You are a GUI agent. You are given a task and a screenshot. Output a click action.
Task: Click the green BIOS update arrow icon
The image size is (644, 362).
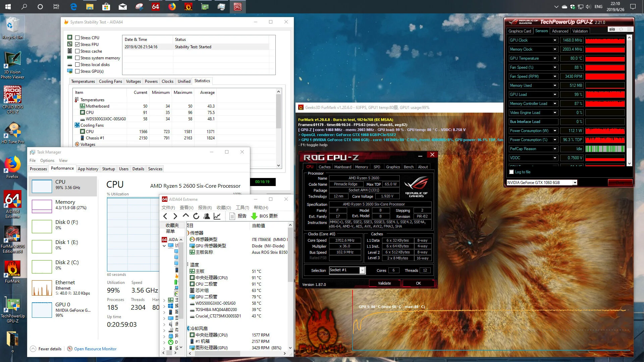(254, 216)
